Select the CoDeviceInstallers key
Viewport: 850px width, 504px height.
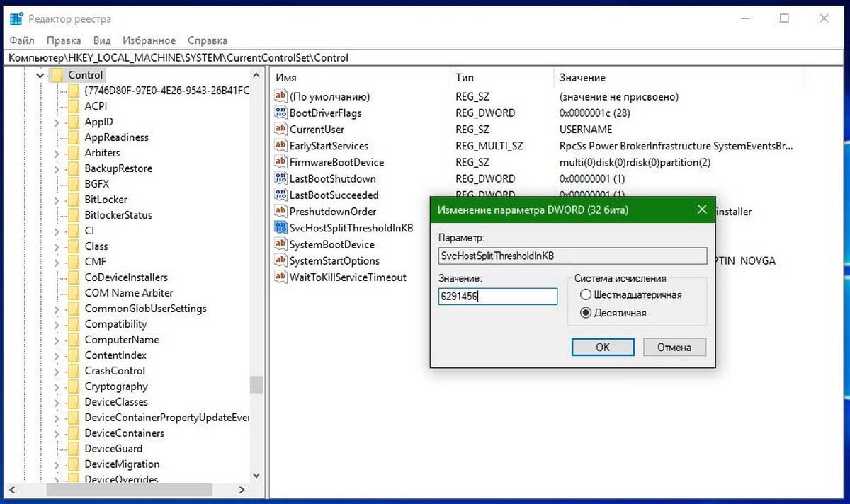(x=126, y=277)
